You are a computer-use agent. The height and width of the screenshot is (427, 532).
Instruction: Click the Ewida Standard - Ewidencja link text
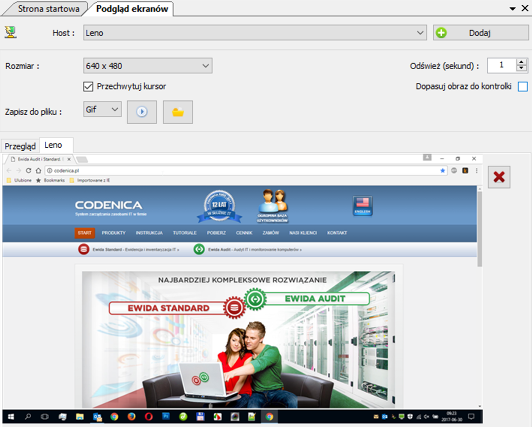(x=135, y=250)
